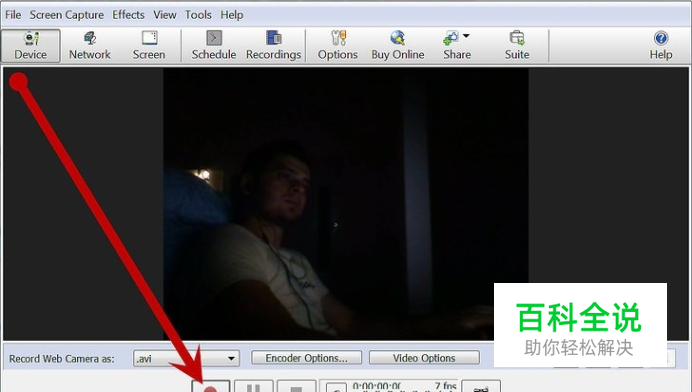Viewport: 692px width, 392px height.
Task: Click the Share toolbar icon
Action: tap(451, 38)
